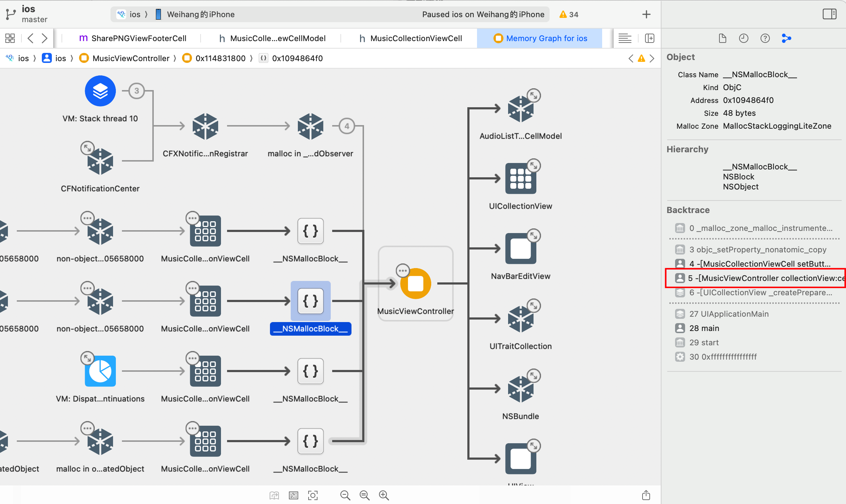Click the zoom out magnifier button
Image resolution: width=846 pixels, height=504 pixels.
(345, 495)
